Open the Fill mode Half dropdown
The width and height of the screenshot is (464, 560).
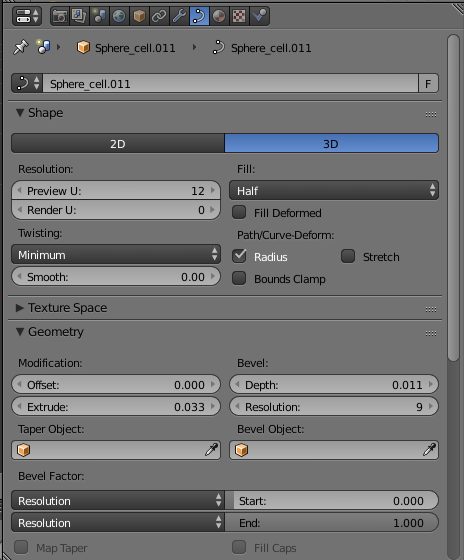[x=334, y=190]
